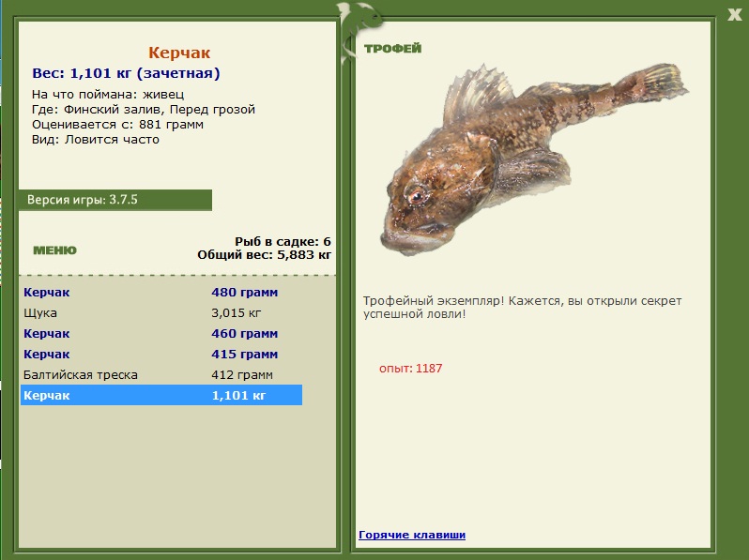Screen dimensions: 749x560
Task: Click the Версия игры: 3.7.5 bar
Action: pyautogui.click(x=115, y=200)
